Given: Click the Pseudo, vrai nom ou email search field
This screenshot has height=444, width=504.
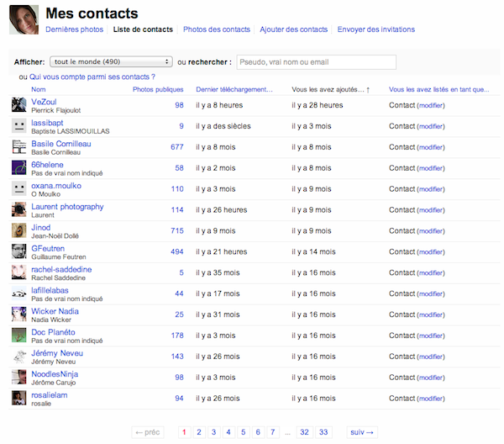Looking at the screenshot, I should [x=317, y=62].
